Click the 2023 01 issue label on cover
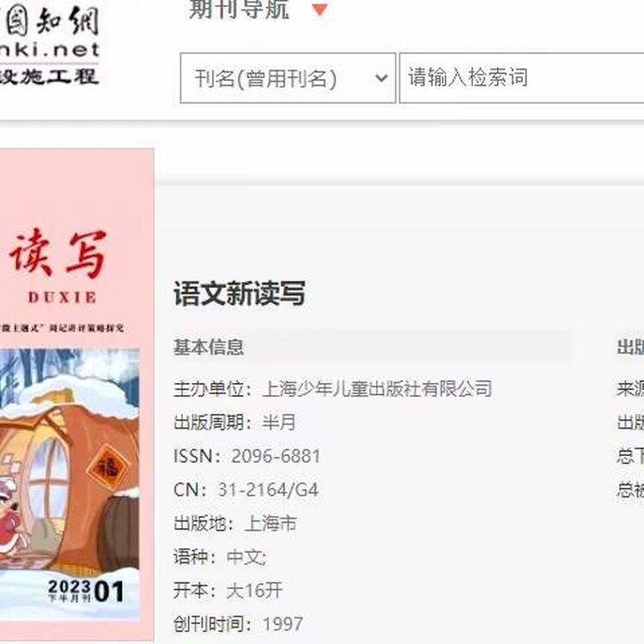 (86, 591)
